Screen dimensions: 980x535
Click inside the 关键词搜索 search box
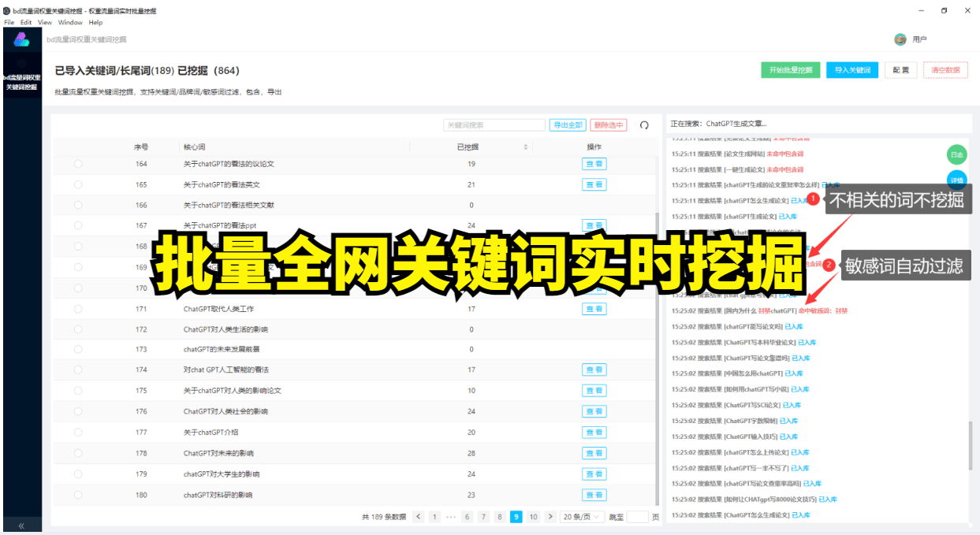494,124
